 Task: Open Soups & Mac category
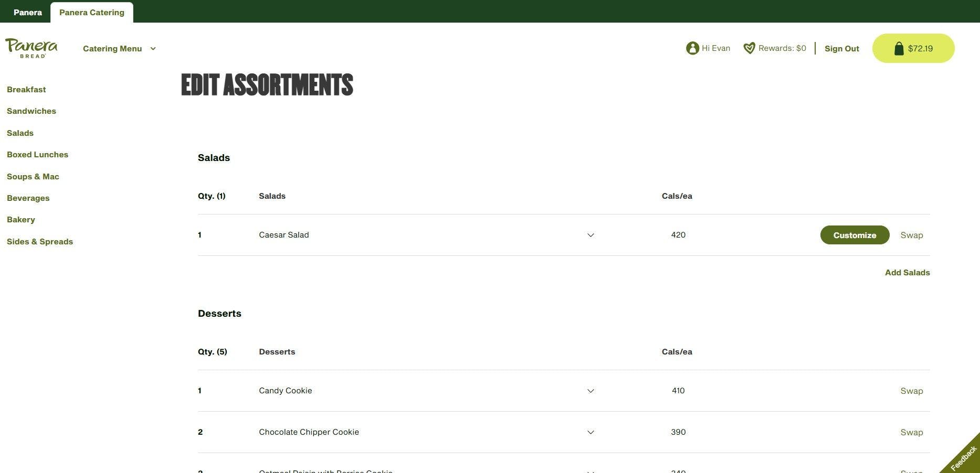point(33,177)
